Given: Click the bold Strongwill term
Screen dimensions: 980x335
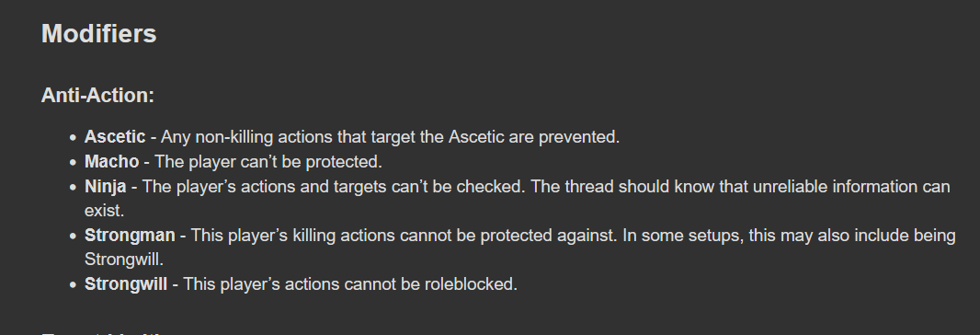Looking at the screenshot, I should click(126, 284).
